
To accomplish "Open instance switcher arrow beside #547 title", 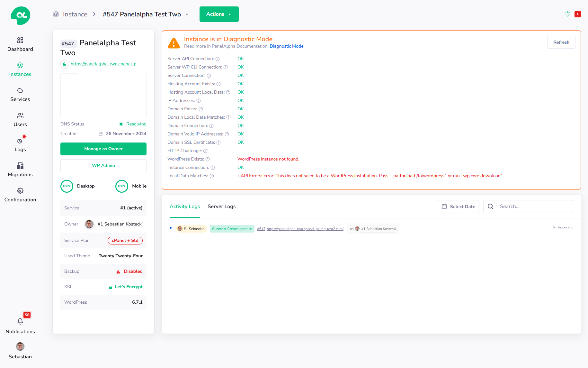I will tap(187, 14).
